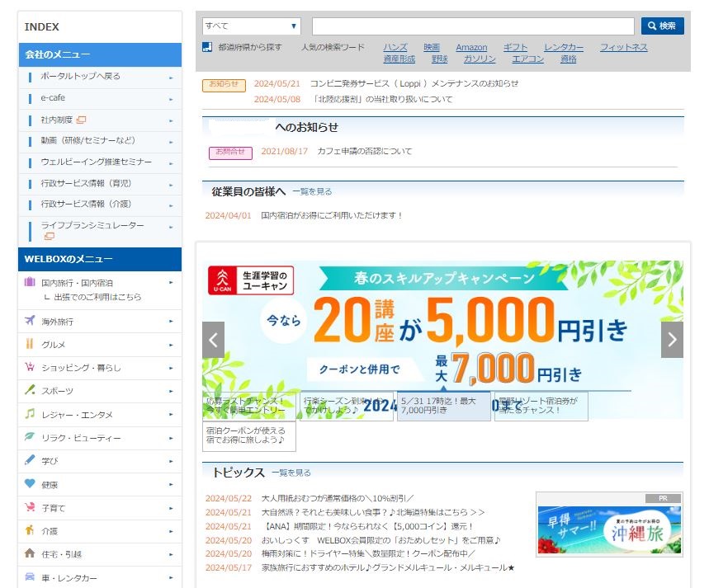Click the music note icon for レジャー・エンタメ

coord(30,413)
